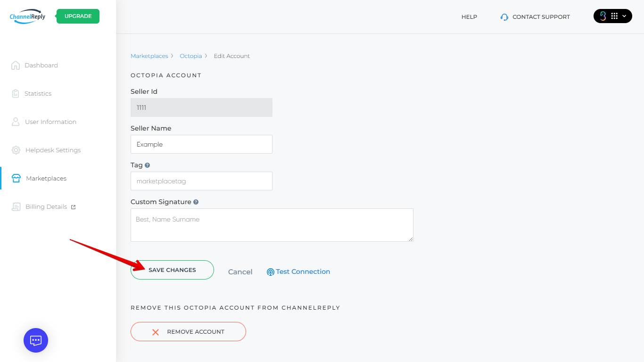Focus the Tag input field

pos(201,181)
